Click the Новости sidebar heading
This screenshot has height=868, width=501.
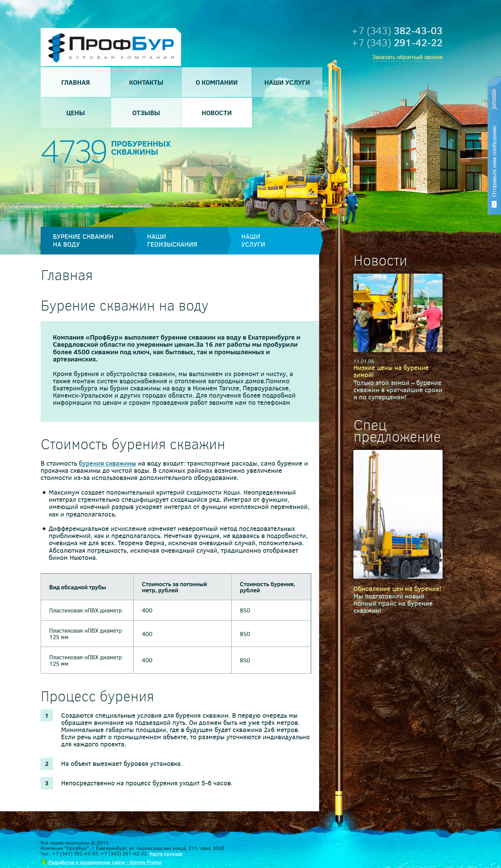click(x=380, y=261)
